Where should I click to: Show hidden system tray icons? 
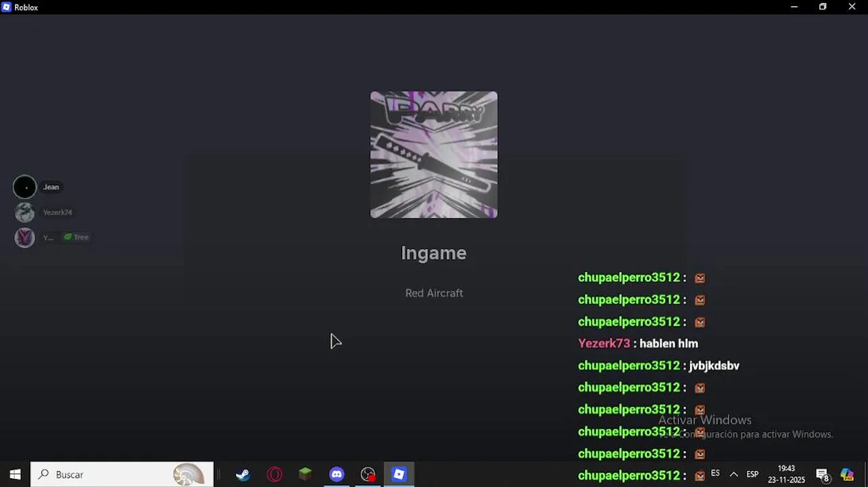point(733,475)
